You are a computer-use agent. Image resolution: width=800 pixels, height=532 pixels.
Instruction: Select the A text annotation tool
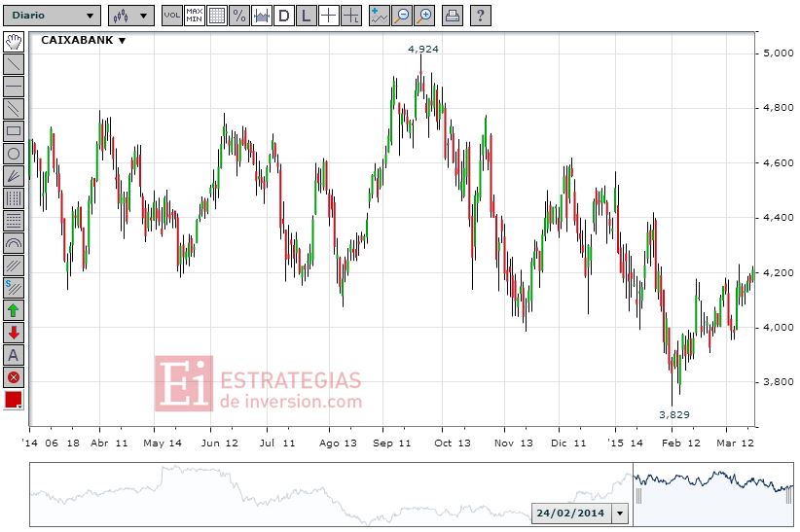pos(14,356)
